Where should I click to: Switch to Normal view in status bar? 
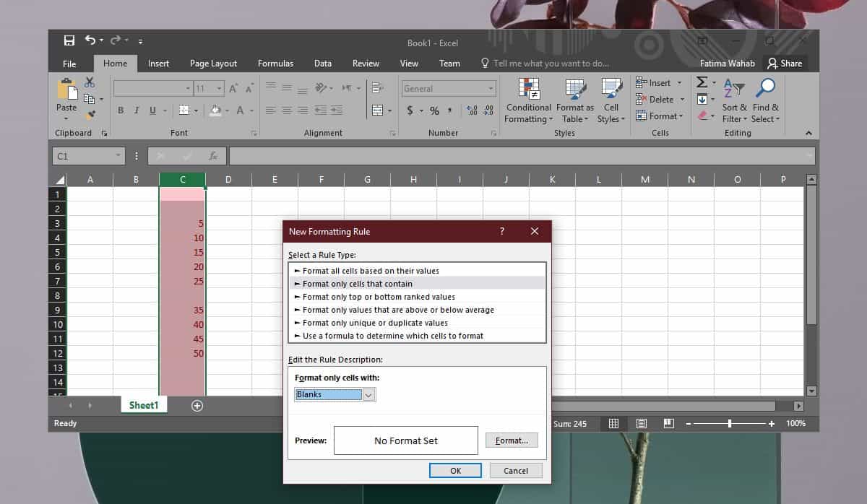coord(613,424)
